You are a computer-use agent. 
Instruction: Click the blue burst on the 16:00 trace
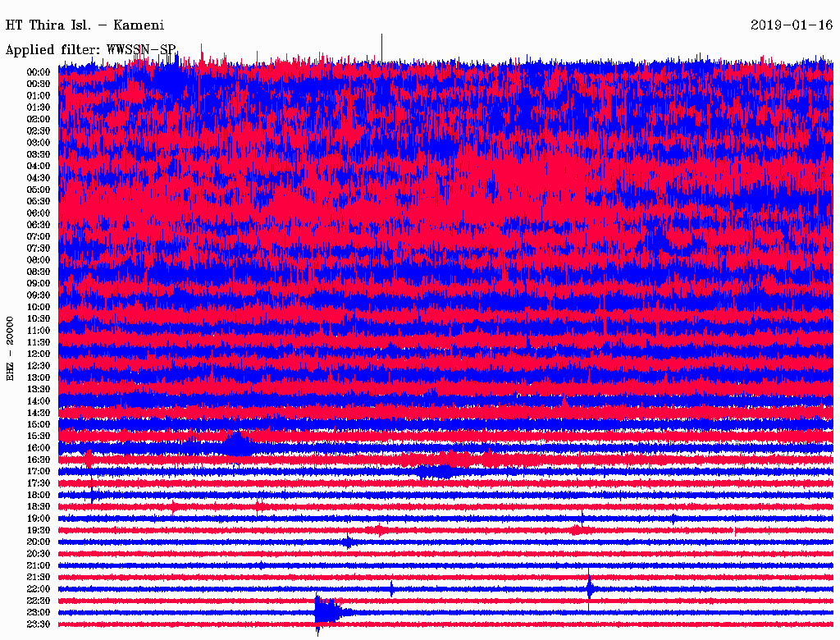238,446
